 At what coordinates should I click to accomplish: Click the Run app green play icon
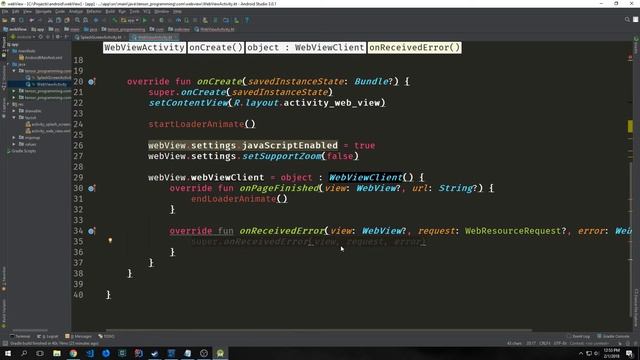(144, 20)
